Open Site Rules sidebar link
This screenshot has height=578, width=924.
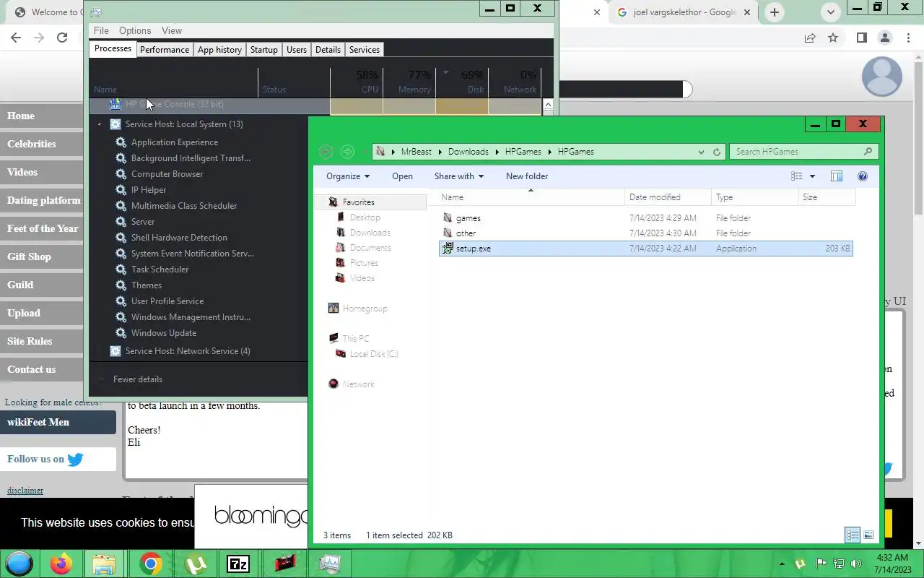point(41,341)
